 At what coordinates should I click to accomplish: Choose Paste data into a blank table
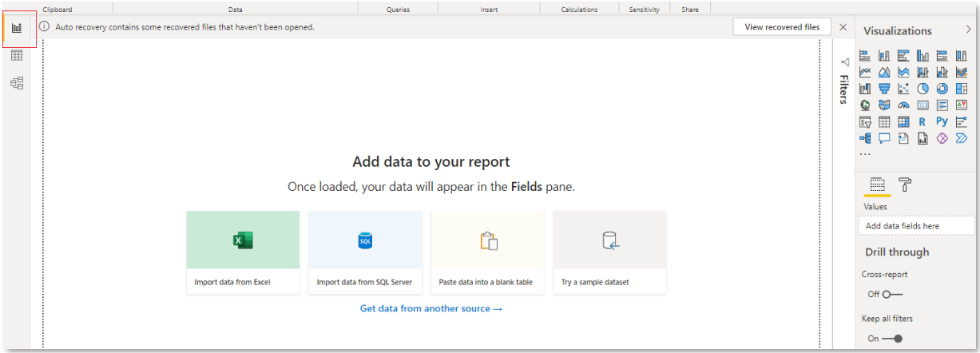pyautogui.click(x=487, y=252)
